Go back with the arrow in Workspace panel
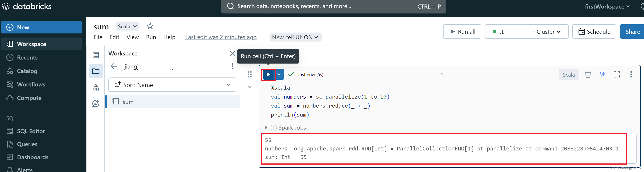Viewport: 644px width, 172px height. click(114, 66)
